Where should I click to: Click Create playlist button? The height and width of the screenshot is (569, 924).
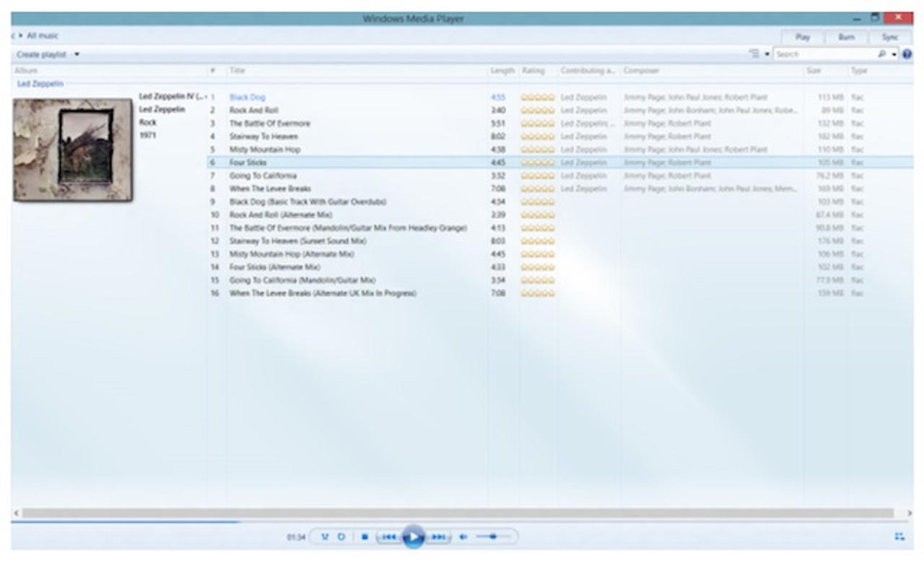(41, 54)
